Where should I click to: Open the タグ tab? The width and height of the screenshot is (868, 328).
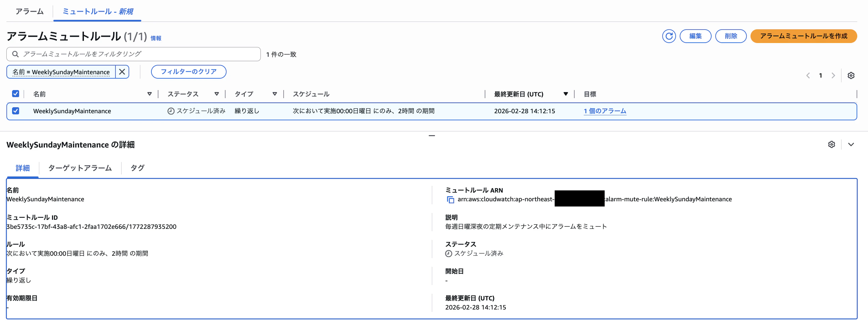[x=138, y=168]
